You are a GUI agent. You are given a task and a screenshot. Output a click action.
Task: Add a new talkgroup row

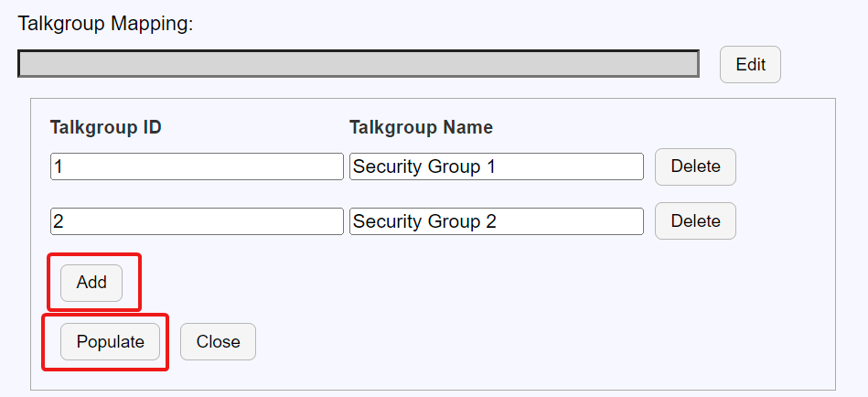(x=91, y=283)
